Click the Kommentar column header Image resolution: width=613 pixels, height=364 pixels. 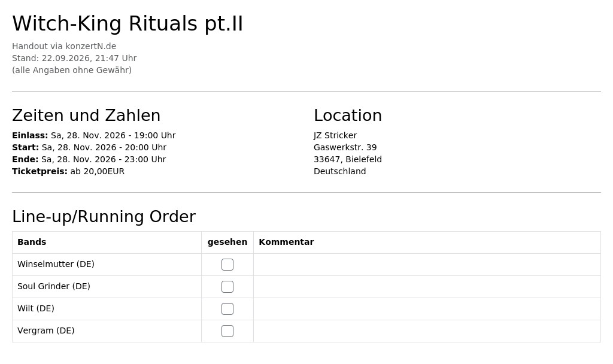[286, 242]
